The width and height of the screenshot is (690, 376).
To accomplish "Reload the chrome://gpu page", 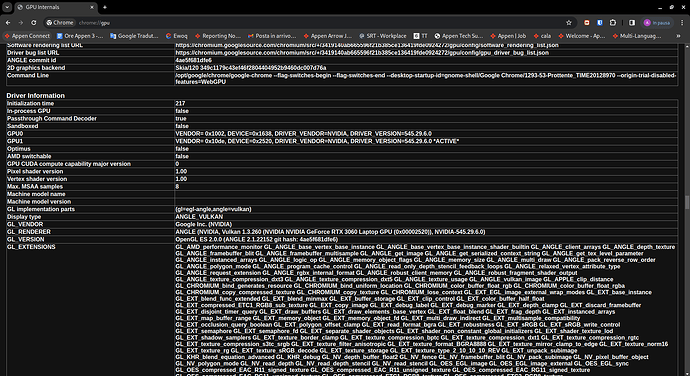I will click(x=33, y=22).
